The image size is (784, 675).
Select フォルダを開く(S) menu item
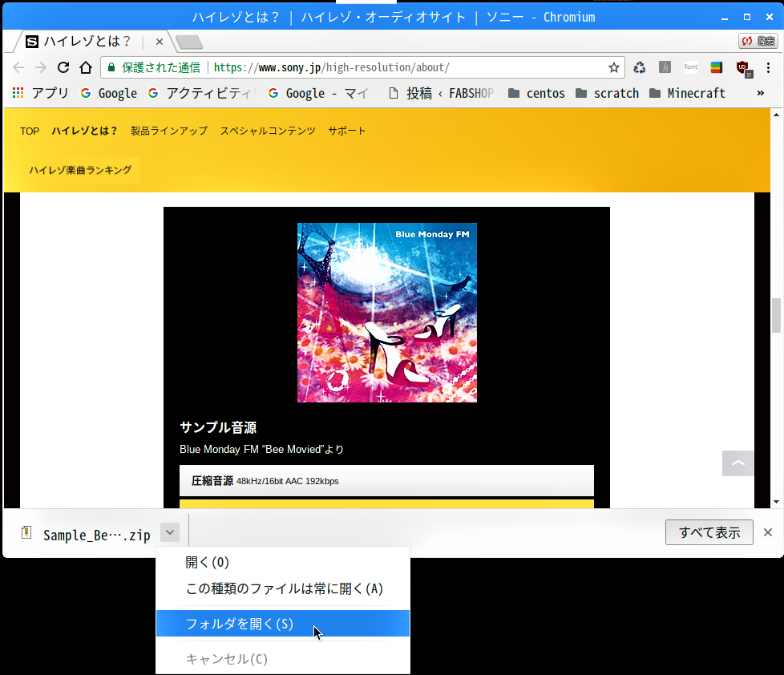pos(282,624)
